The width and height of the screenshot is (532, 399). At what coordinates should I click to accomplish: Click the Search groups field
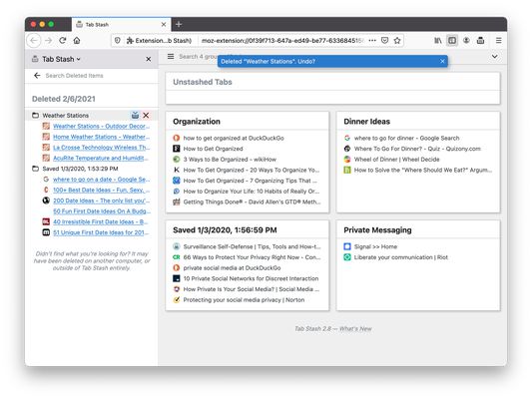pos(199,56)
